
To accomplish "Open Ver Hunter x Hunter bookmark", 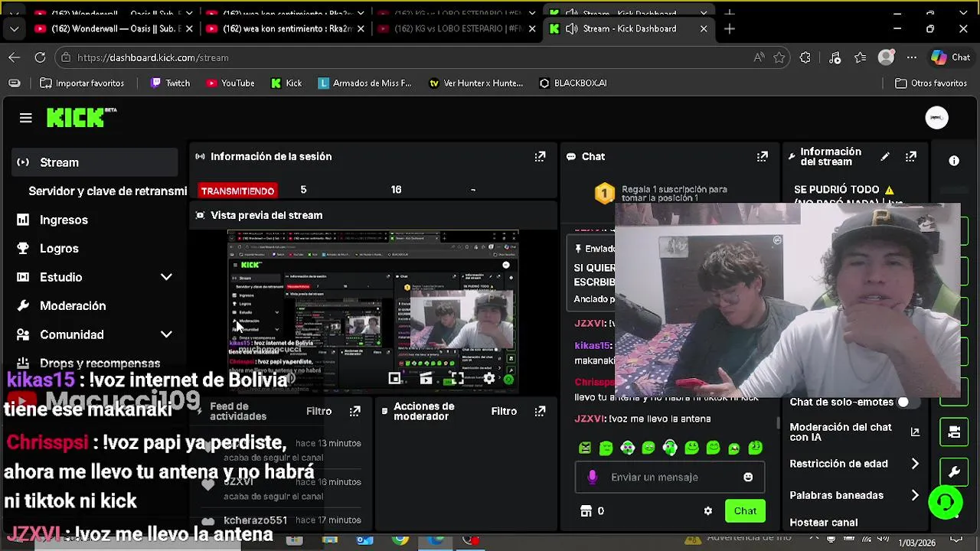I will tap(475, 83).
